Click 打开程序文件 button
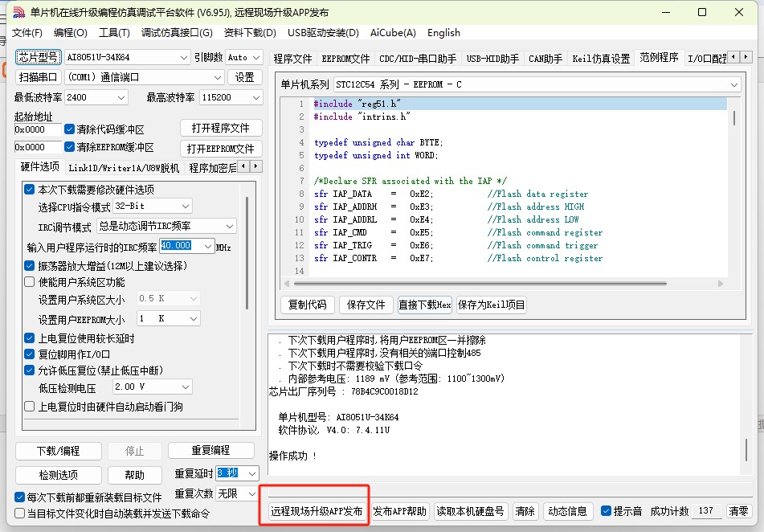The width and height of the screenshot is (764, 532). (221, 128)
